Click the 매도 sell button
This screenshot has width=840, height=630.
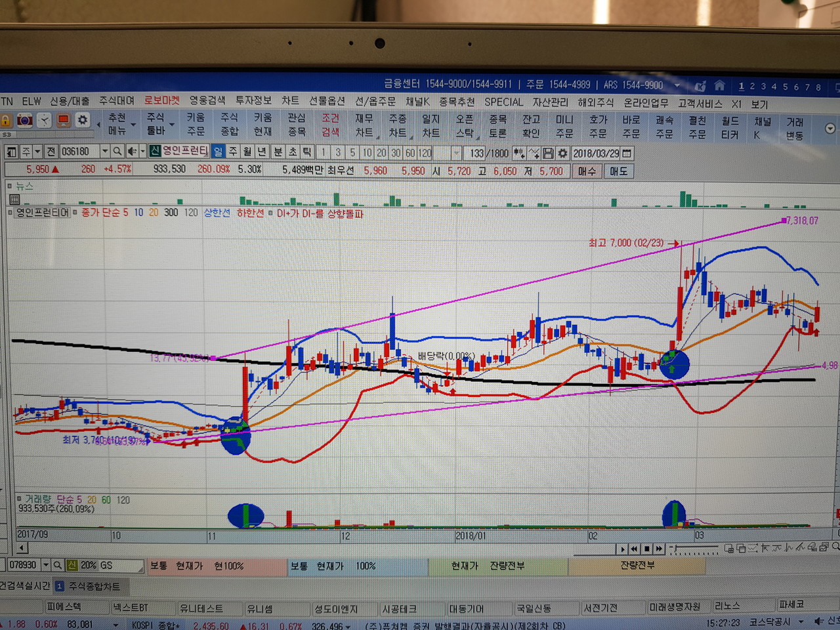point(618,171)
